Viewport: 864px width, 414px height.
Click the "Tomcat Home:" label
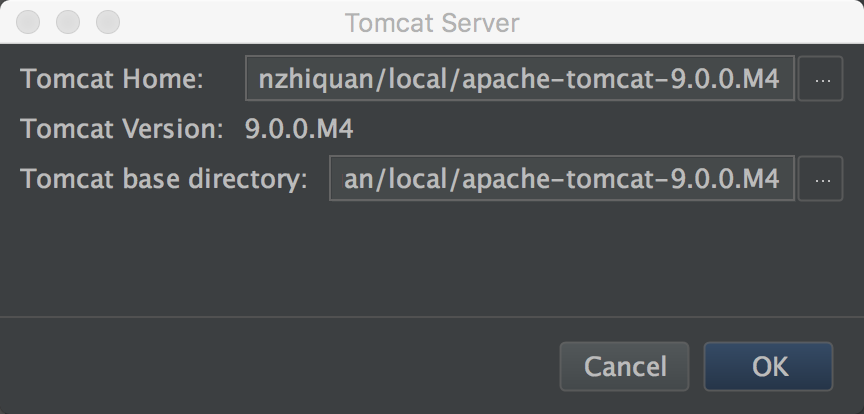pyautogui.click(x=112, y=79)
